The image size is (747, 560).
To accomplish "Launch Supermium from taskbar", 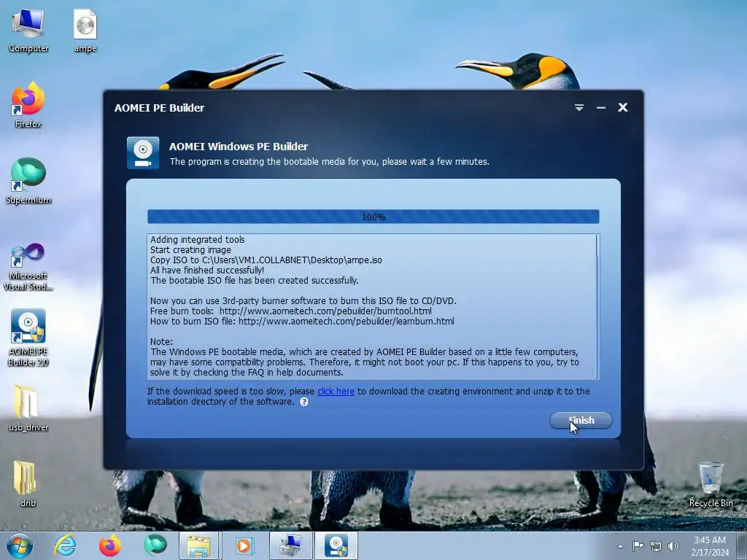I will tap(155, 545).
